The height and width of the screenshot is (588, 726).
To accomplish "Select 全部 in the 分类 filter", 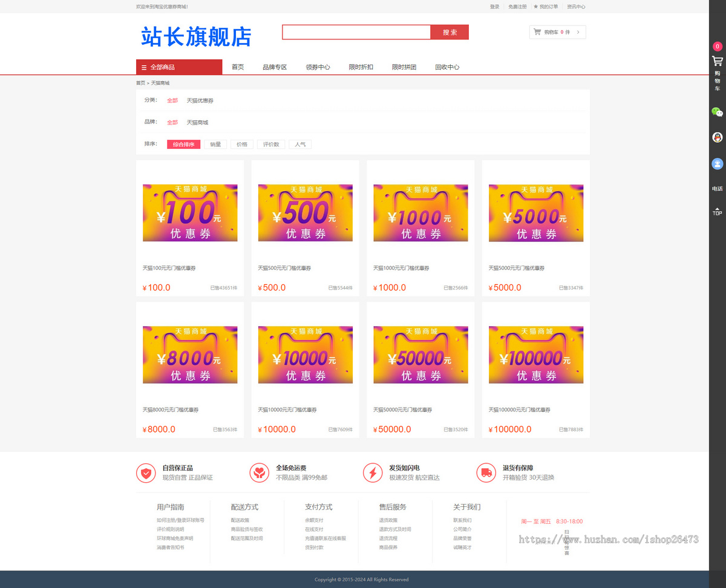I will (x=172, y=100).
